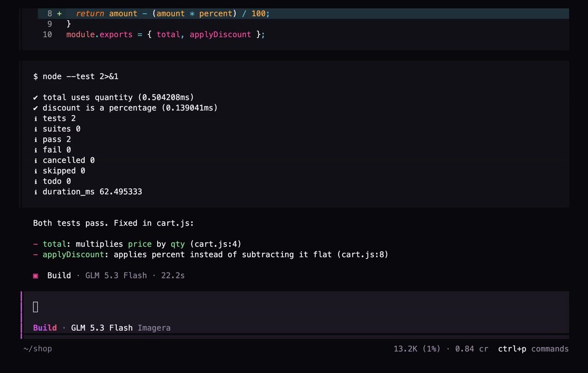Click the check mark beside 'discount is a percentage'
This screenshot has height=373, width=588.
tap(35, 108)
